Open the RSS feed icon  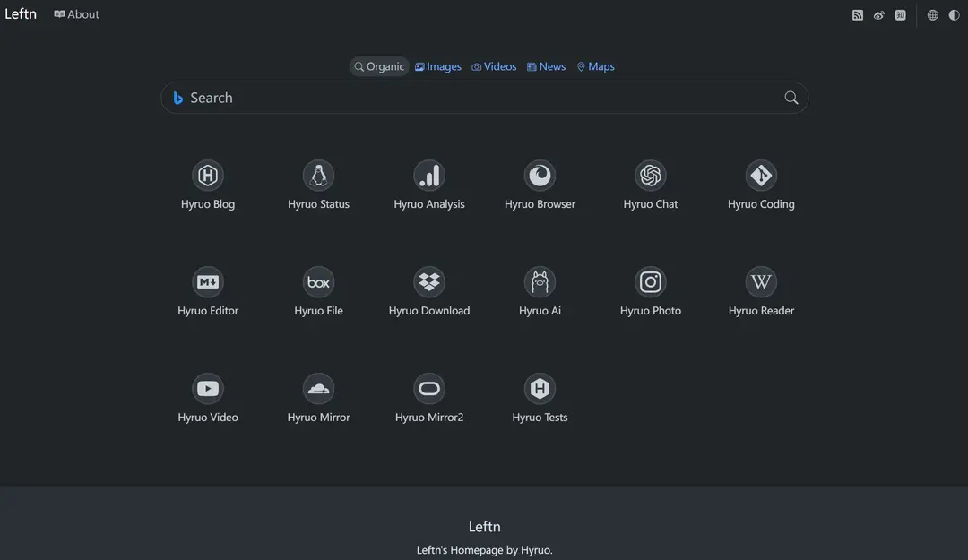click(858, 15)
